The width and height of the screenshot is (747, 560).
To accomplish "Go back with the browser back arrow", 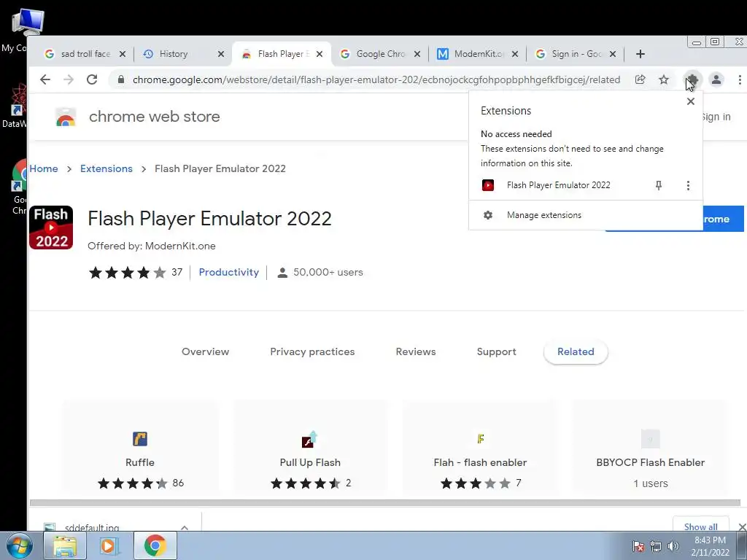I will [45, 79].
